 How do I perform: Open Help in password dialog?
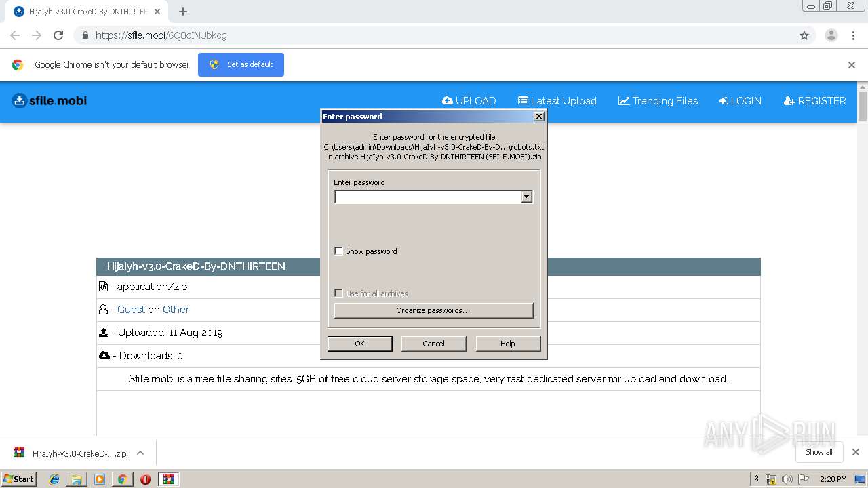point(508,344)
